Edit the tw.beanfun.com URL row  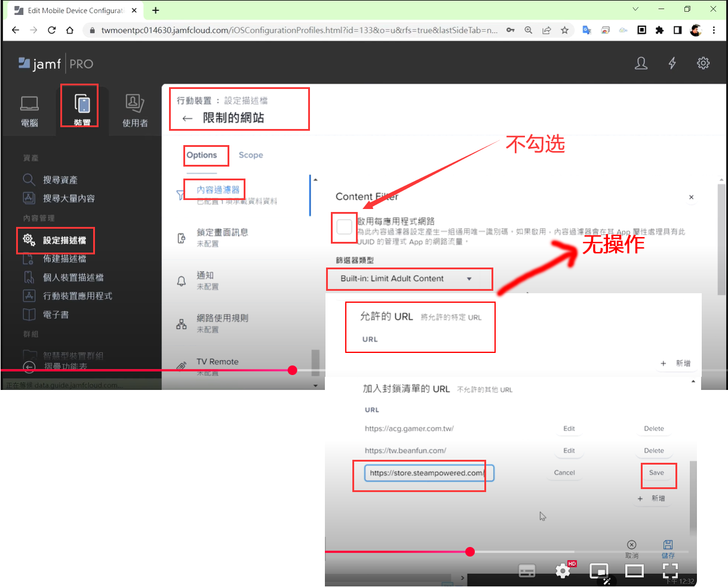tap(569, 451)
